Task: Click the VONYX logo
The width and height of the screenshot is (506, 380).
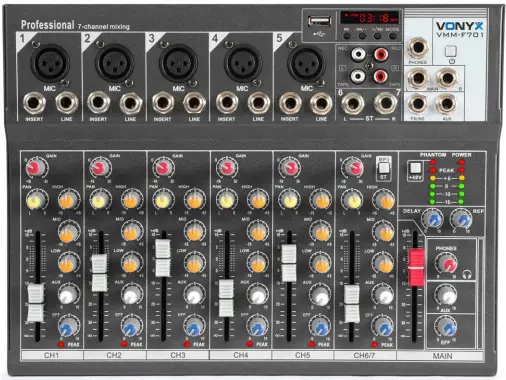Action: [x=459, y=26]
